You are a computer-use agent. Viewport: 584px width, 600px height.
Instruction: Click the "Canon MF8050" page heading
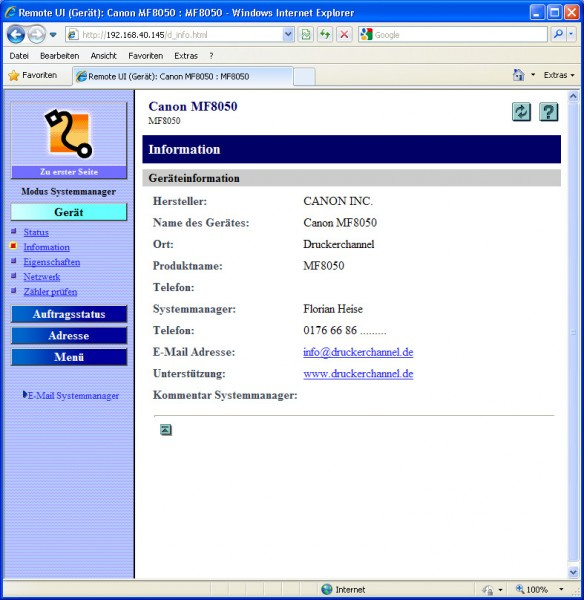click(193, 106)
